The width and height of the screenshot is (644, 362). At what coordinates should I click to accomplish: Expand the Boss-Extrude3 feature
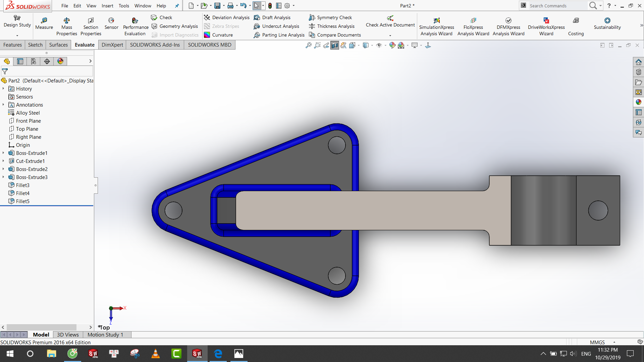(3, 177)
